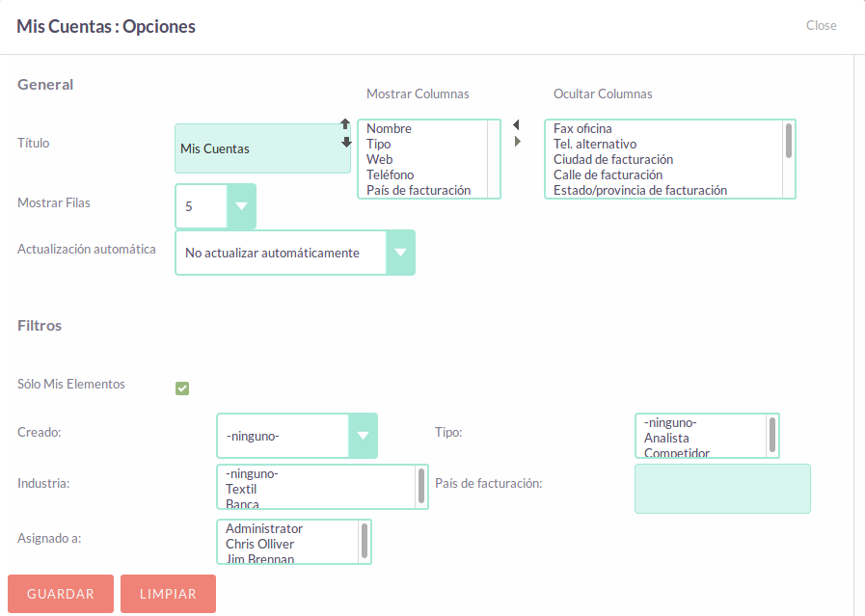
Task: Click the move column up arrow
Action: (346, 124)
